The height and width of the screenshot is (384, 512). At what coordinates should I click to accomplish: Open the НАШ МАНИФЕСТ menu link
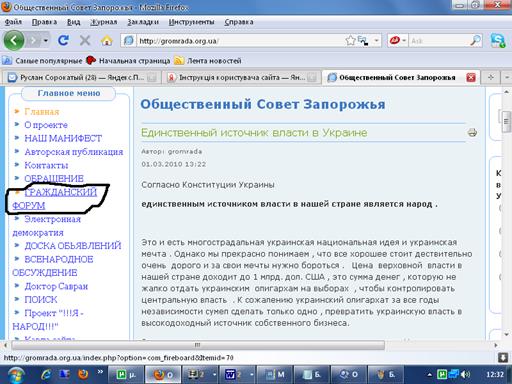(x=63, y=138)
